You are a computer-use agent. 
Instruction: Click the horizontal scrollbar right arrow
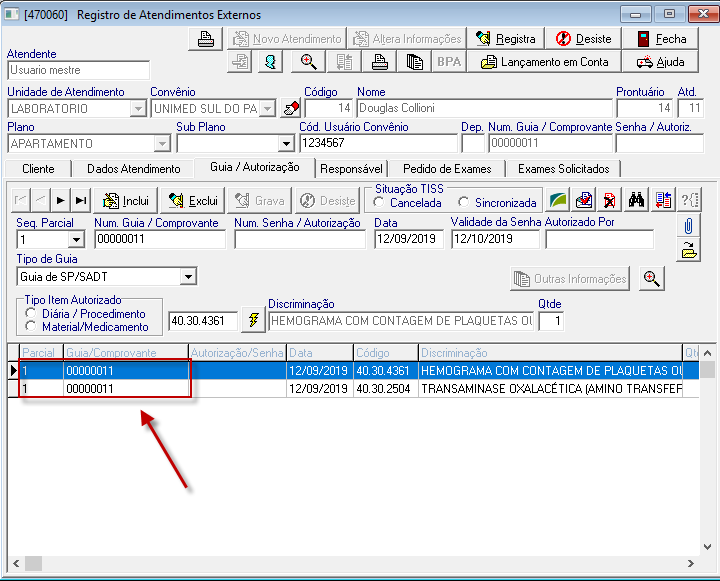point(691,563)
